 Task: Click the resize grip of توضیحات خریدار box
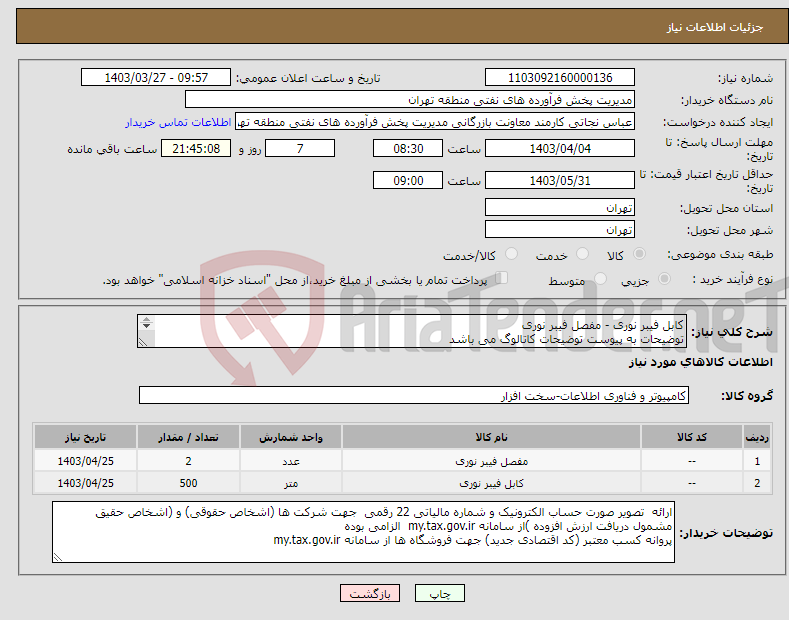coord(58,557)
